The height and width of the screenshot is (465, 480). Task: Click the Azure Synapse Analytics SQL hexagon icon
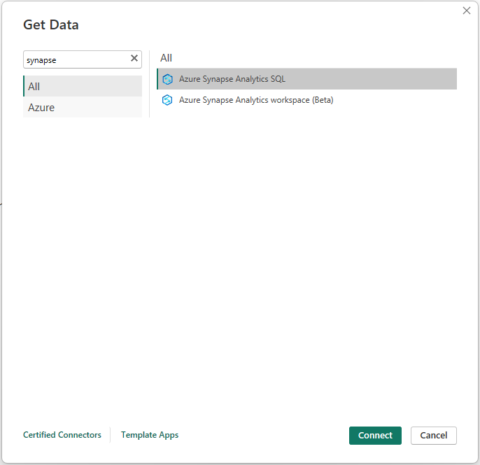[167, 79]
